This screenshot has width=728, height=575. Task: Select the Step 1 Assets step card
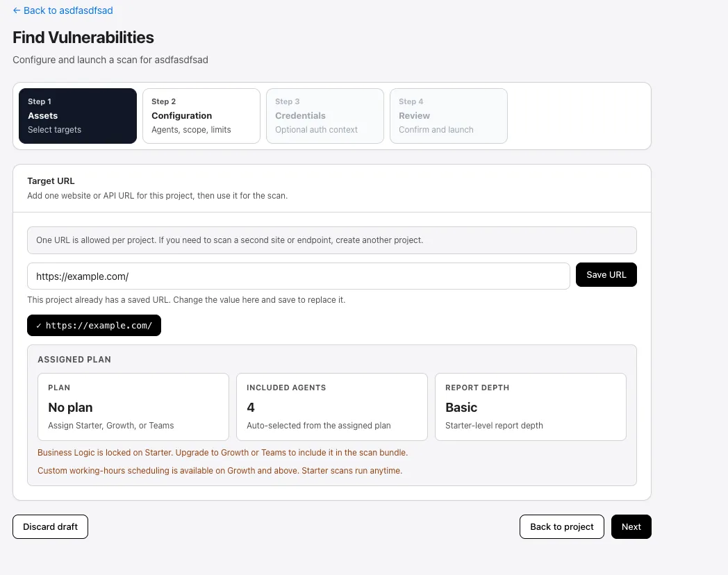point(77,115)
